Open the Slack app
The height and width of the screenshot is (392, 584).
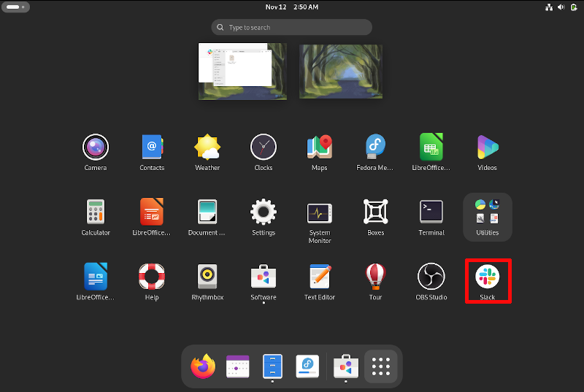[x=488, y=277]
